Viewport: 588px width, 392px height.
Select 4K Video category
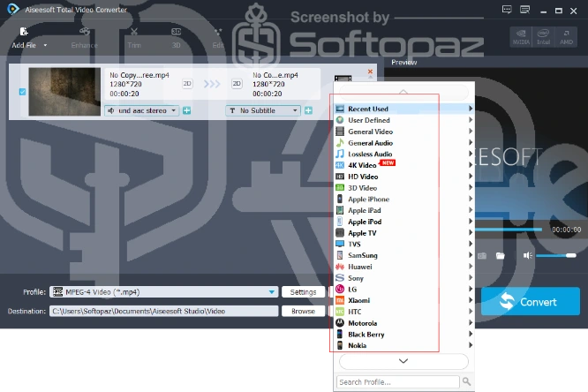tap(403, 165)
